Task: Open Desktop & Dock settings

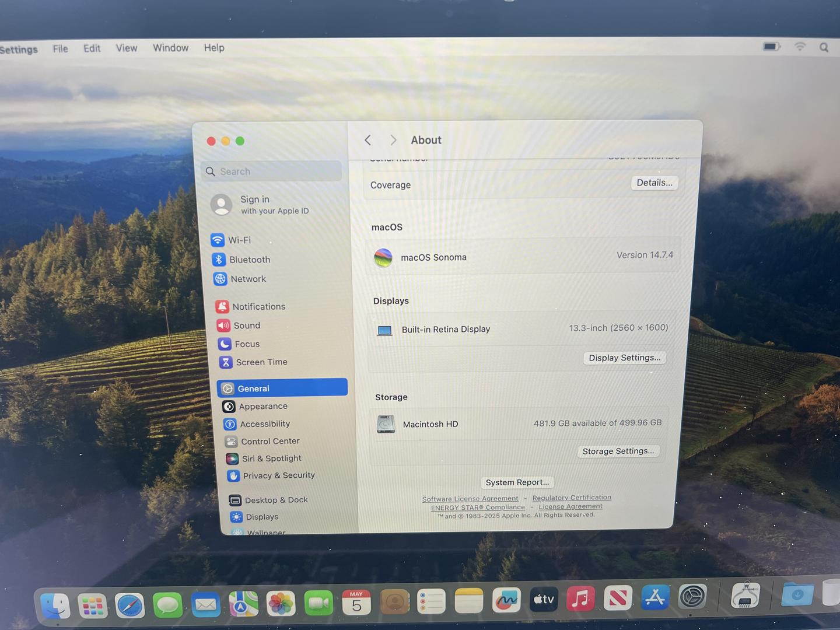Action: click(x=269, y=500)
